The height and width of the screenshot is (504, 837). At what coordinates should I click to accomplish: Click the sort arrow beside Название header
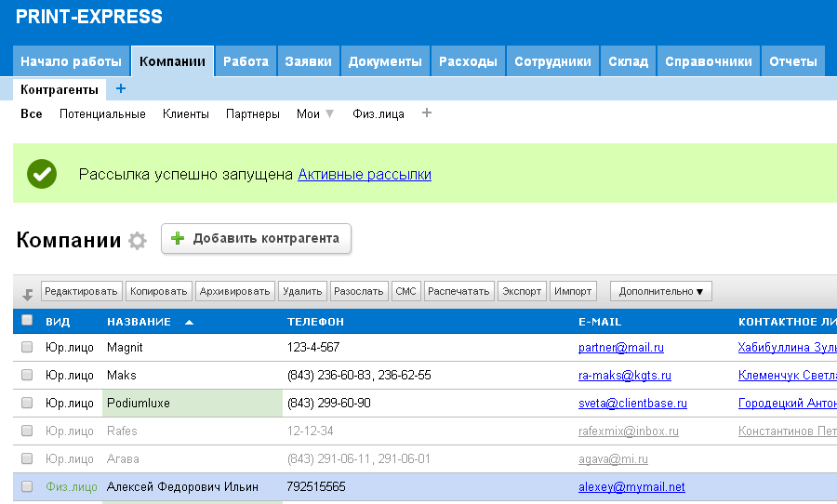pos(190,322)
